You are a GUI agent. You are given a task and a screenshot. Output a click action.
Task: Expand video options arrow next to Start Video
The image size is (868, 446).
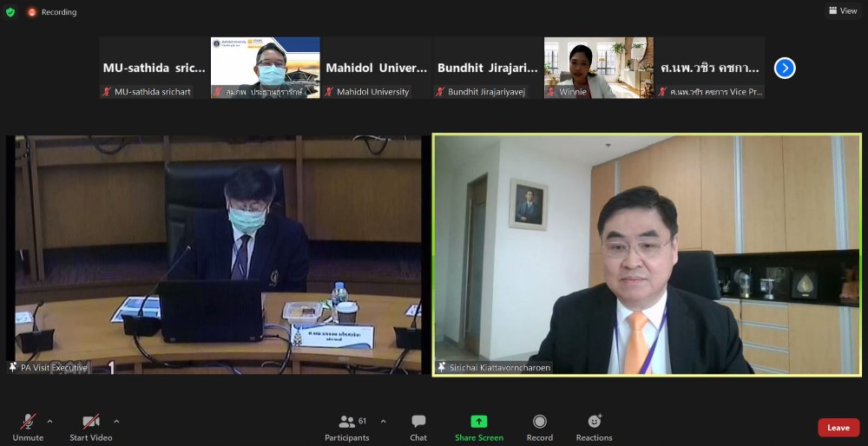tap(116, 422)
